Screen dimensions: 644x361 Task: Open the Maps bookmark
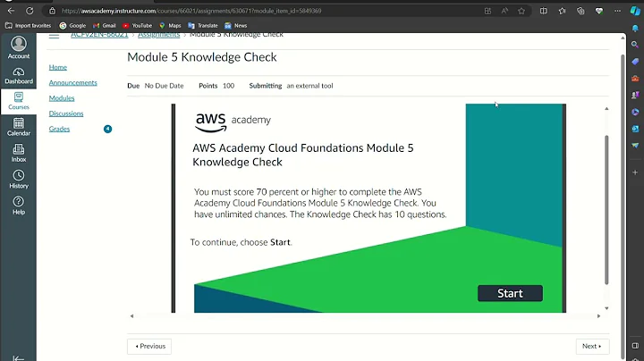170,25
